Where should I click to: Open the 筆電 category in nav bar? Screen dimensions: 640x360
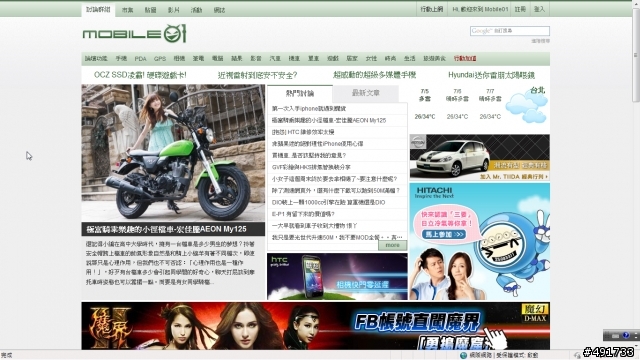point(198,58)
